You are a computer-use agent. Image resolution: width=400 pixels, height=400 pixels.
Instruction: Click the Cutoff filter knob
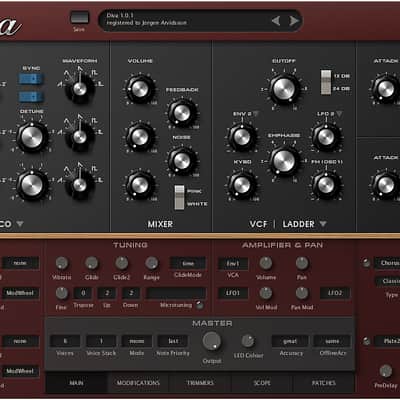[284, 88]
